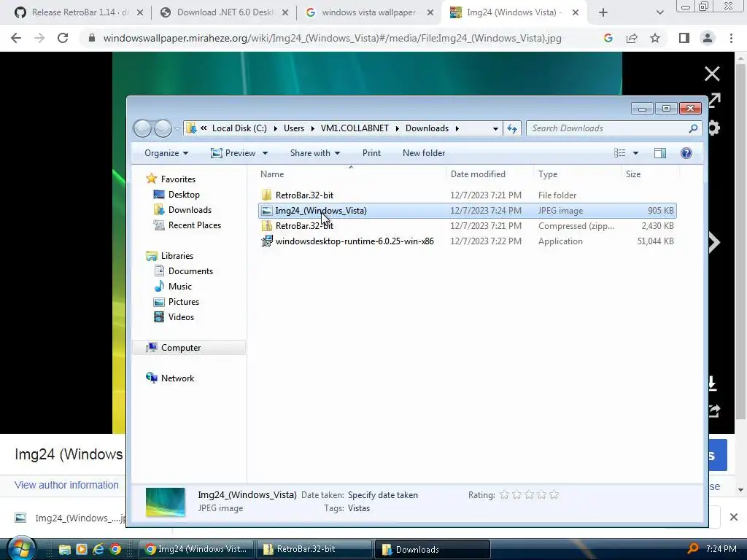Screen dimensions: 747x560
Task: Create a New folder
Action: 424,153
